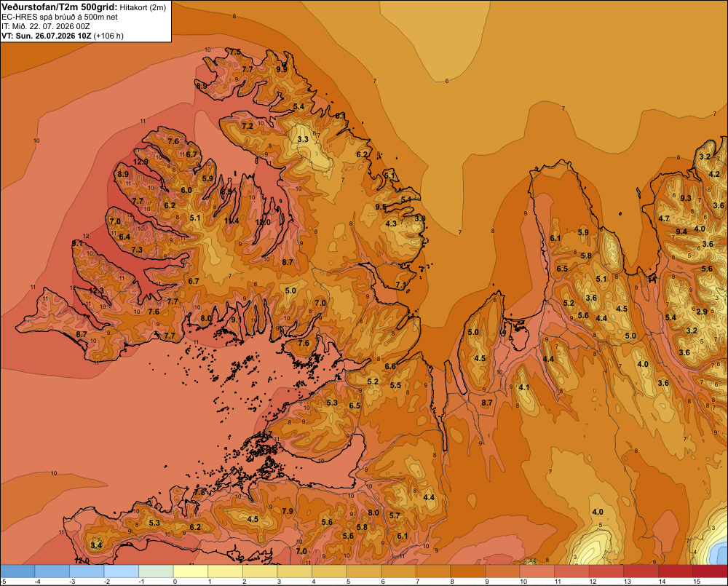The height and width of the screenshot is (586, 728).
Task: Click the 9.9 temperature label near north coast
Action: (282, 69)
